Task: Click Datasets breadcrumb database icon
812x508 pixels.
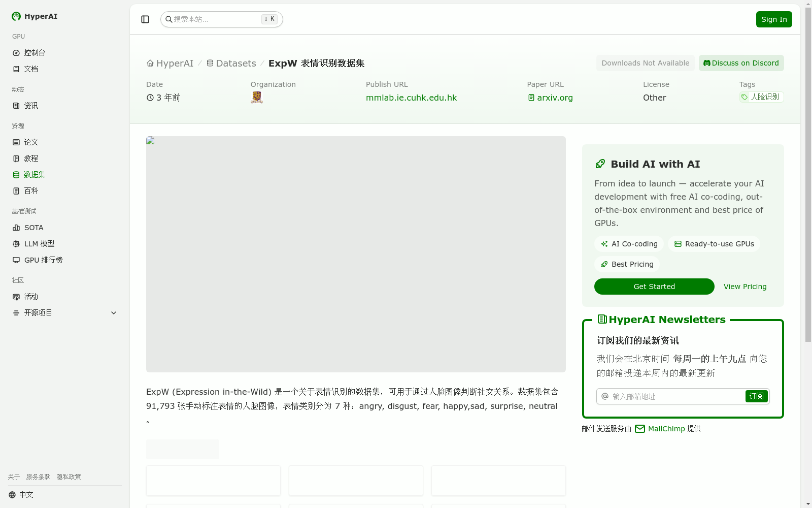Action: point(210,63)
